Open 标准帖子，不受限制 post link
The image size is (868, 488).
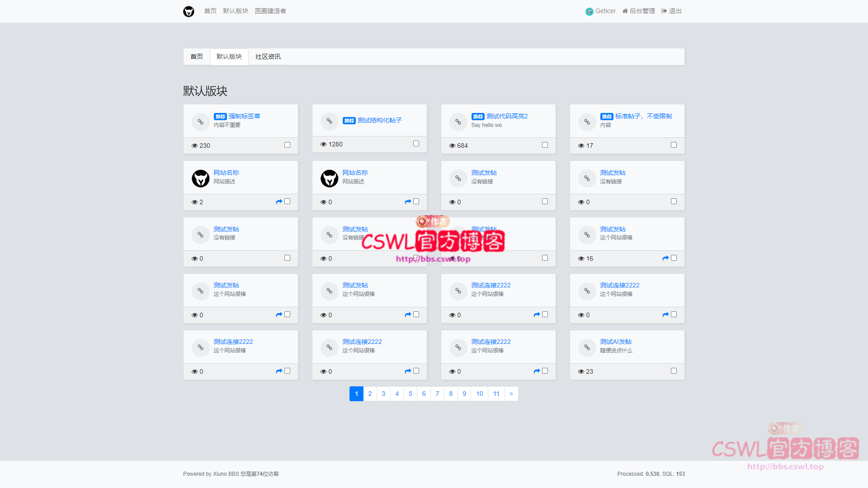[643, 116]
